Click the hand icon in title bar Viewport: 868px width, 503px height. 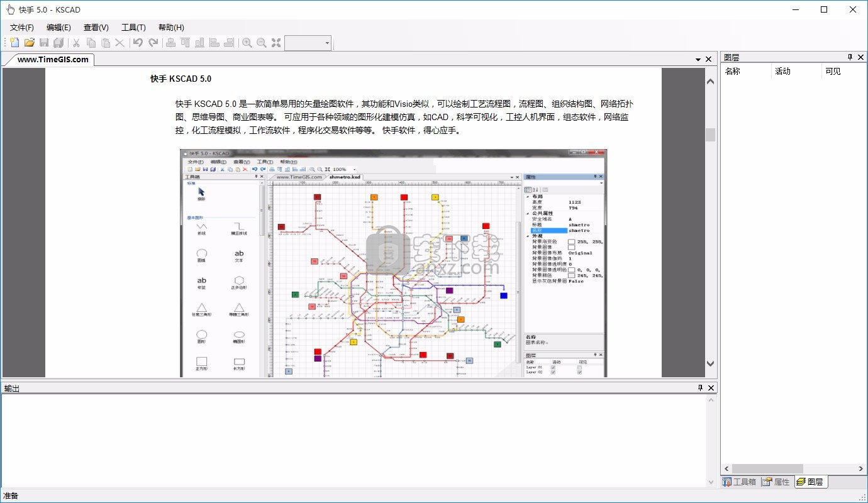[x=10, y=9]
